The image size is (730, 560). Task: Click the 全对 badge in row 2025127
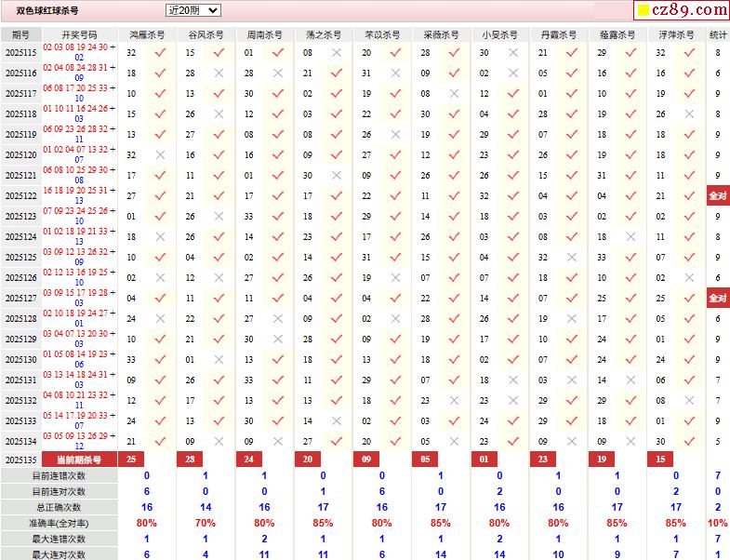pyautogui.click(x=718, y=299)
